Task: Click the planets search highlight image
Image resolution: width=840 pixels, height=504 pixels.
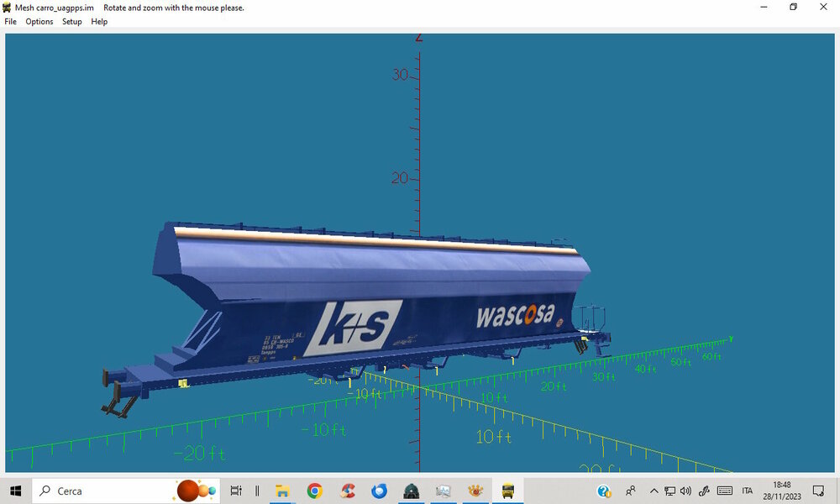Action: click(197, 491)
